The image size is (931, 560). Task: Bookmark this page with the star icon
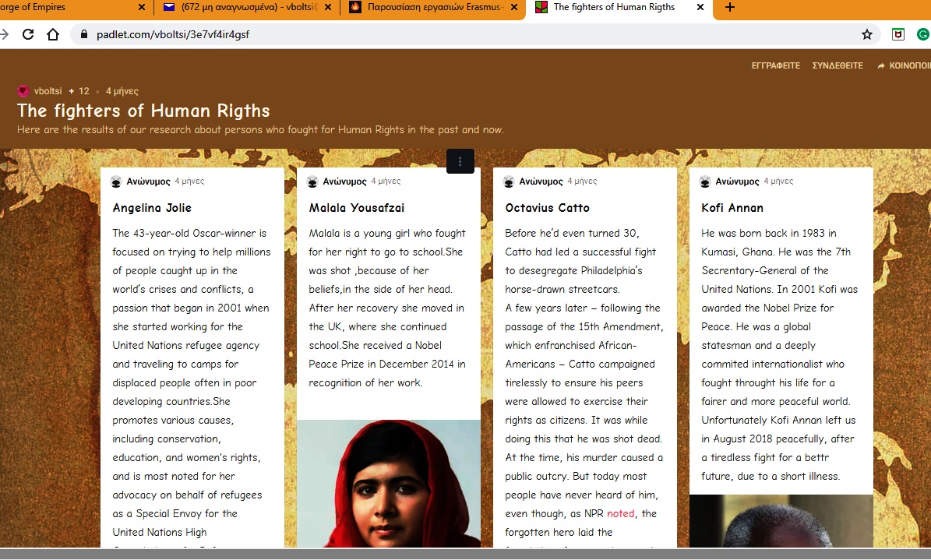(867, 34)
